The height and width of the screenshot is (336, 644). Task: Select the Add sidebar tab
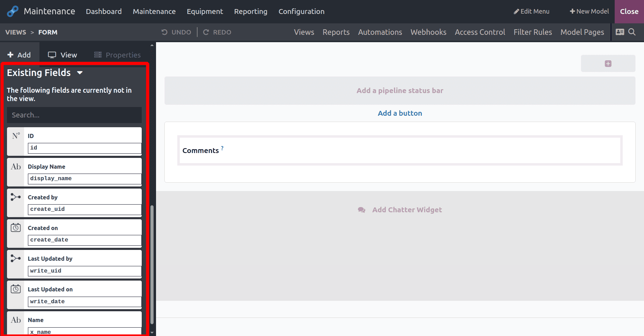point(20,55)
